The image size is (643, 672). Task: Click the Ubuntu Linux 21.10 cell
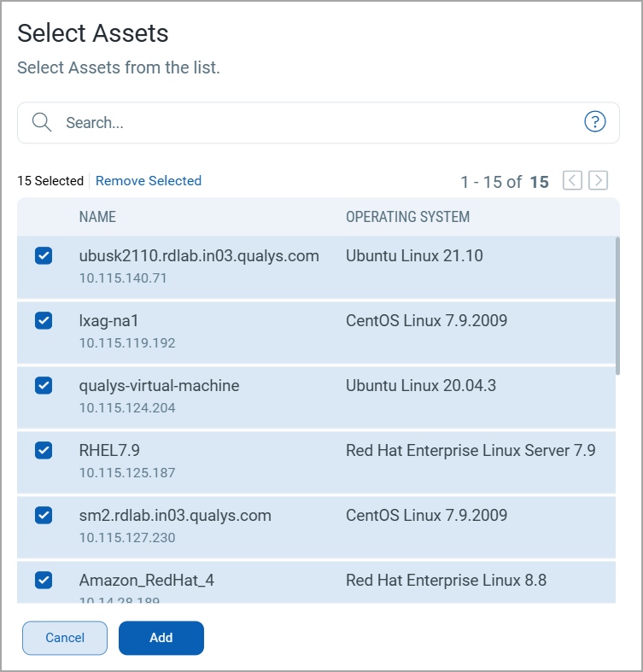click(x=414, y=256)
